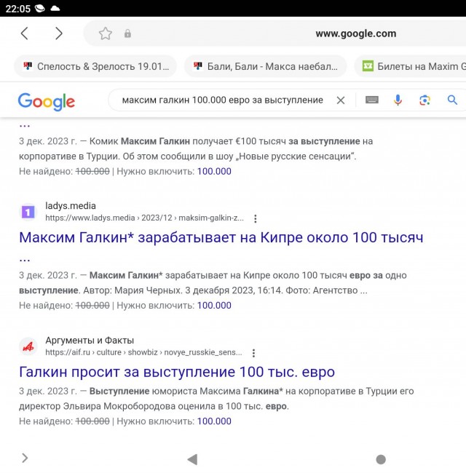Click the aif.ru URL breadcrumb

click(143, 352)
